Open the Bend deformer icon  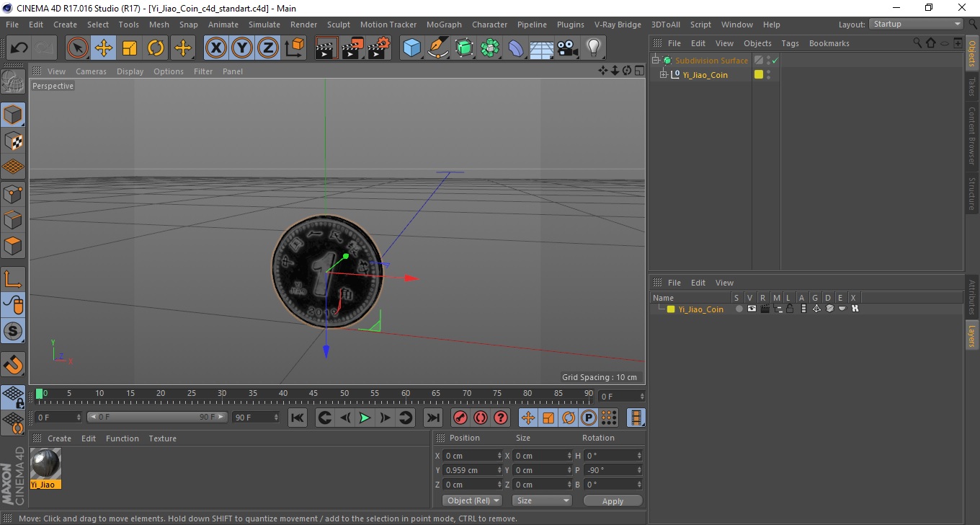click(x=516, y=48)
